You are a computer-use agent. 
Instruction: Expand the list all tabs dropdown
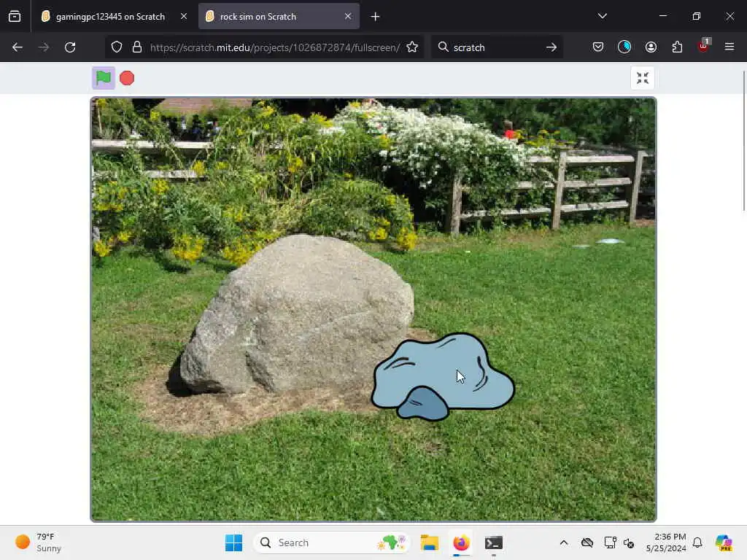click(602, 16)
